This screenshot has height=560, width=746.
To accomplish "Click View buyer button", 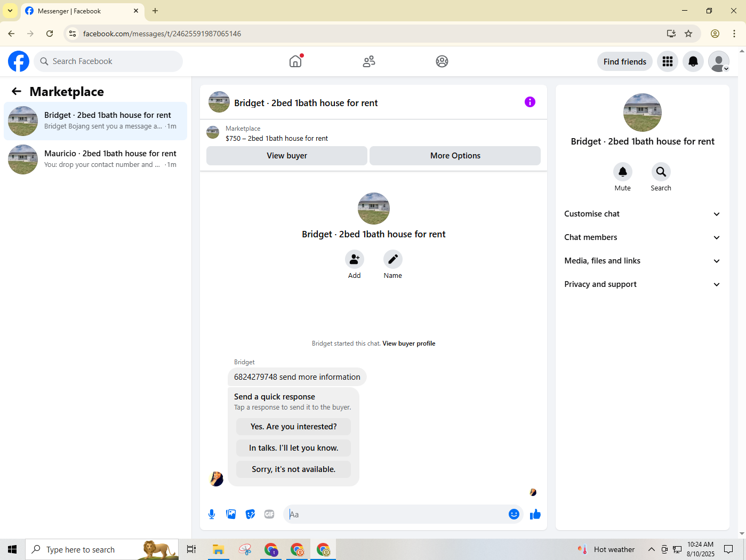I will coord(287,156).
